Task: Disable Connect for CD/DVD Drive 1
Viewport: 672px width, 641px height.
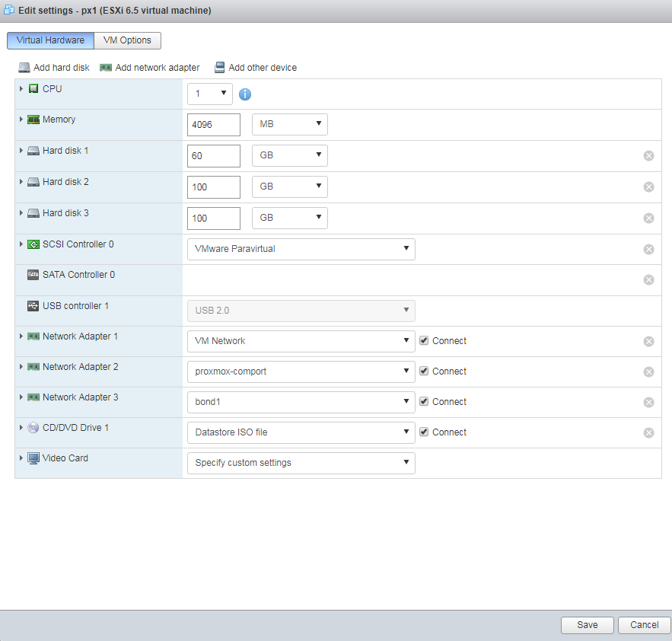Action: (x=424, y=432)
